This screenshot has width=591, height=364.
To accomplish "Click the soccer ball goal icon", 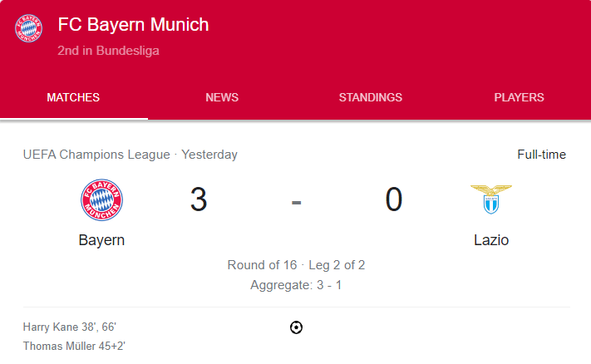I will tap(296, 327).
